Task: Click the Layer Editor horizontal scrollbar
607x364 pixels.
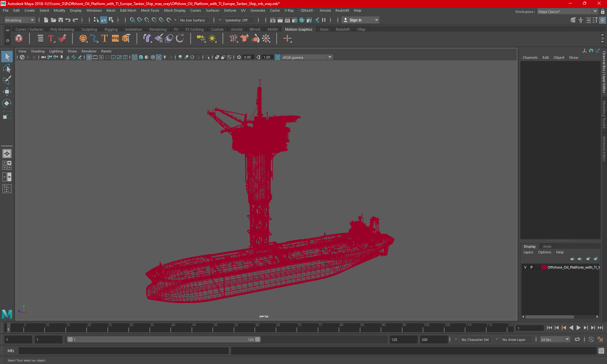Action: click(x=549, y=317)
